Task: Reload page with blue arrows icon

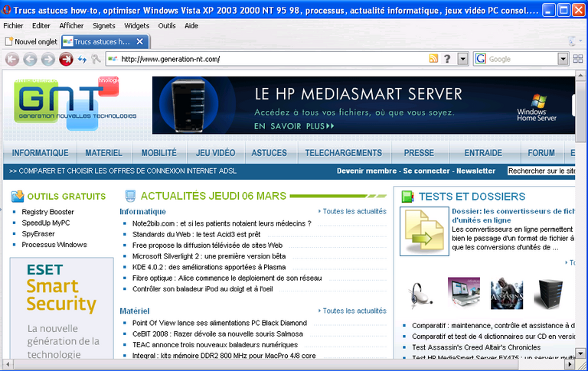Action: pos(82,59)
